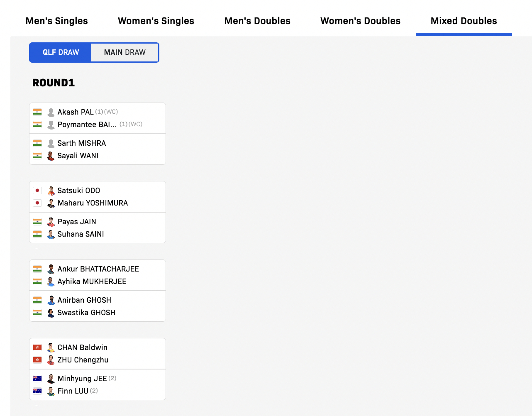Viewport: 532px width, 416px height.
Task: Select Ayhika MUKHERJEE name text
Action: tap(92, 281)
